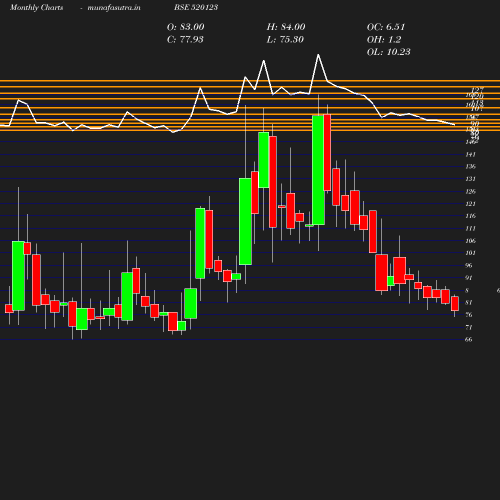Screen dimensions: 500x500
Task: Click the open value 'O: 83.00'
Action: click(186, 27)
